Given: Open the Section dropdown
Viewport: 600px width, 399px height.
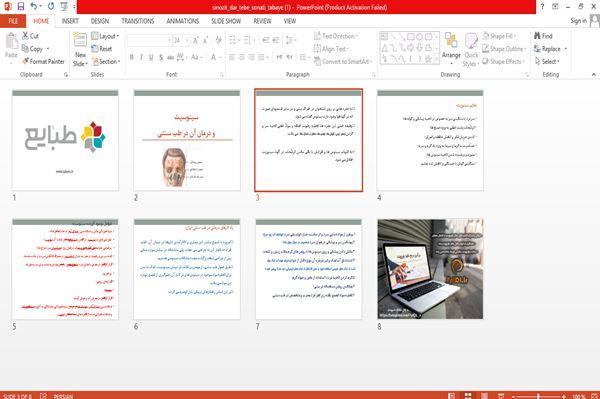Looking at the screenshot, I should coord(106,61).
